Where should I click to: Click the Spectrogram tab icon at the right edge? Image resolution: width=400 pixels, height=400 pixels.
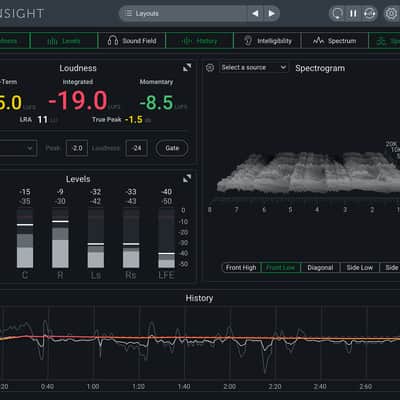point(381,41)
